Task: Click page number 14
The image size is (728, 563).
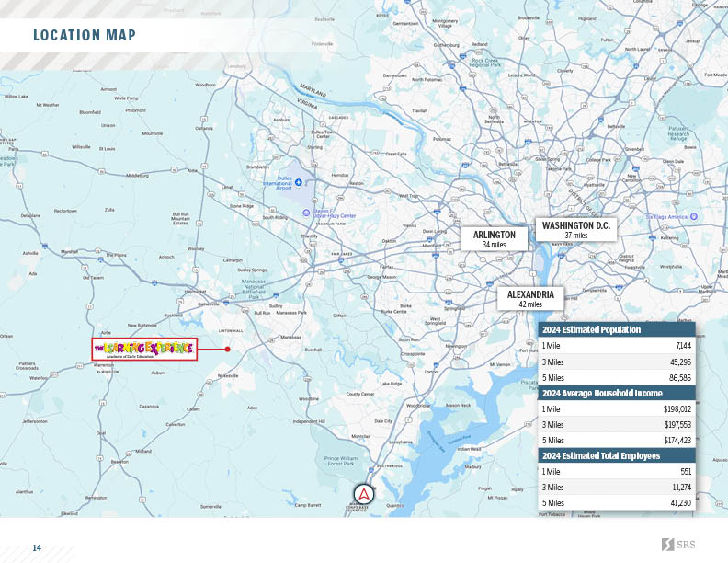Action: pos(37,548)
